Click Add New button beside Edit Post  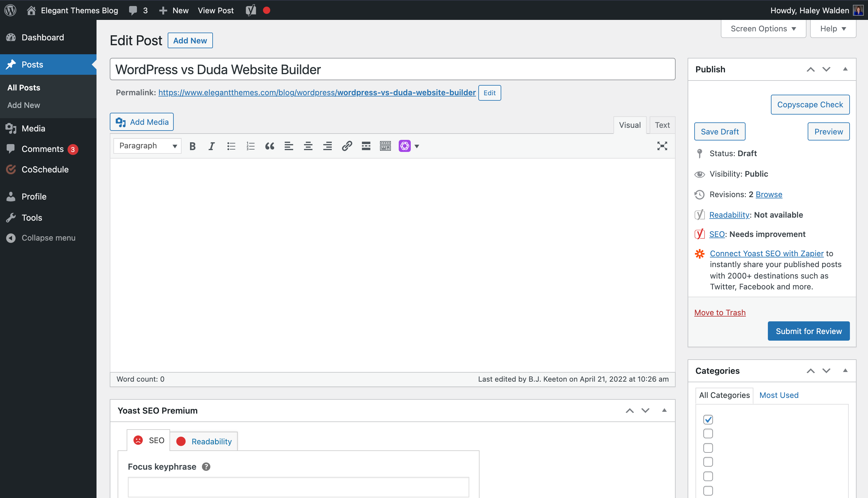pyautogui.click(x=190, y=40)
